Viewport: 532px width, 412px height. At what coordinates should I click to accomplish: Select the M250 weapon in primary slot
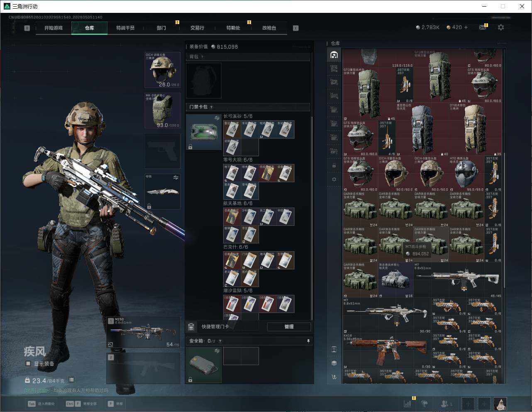(x=144, y=332)
